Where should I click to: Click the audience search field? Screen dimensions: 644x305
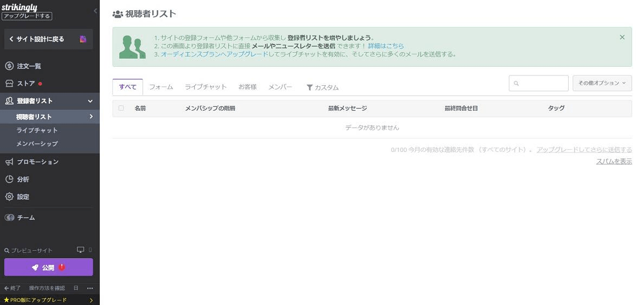538,83
